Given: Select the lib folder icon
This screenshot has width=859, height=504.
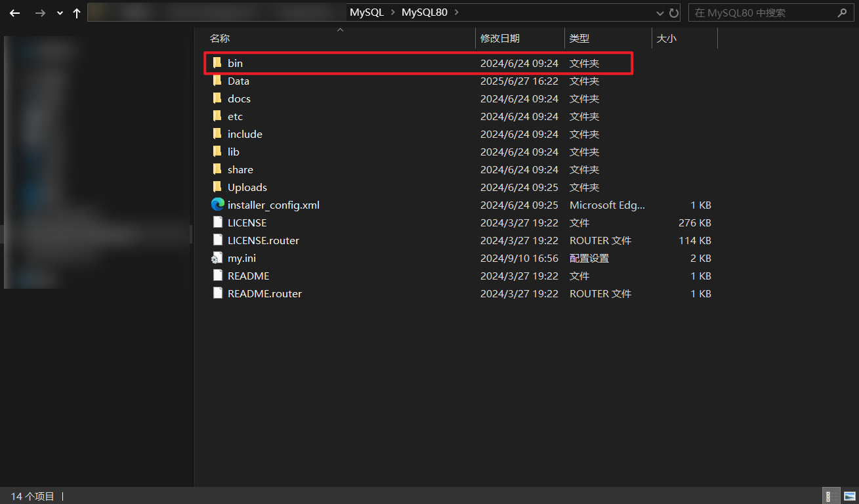Looking at the screenshot, I should (x=217, y=152).
